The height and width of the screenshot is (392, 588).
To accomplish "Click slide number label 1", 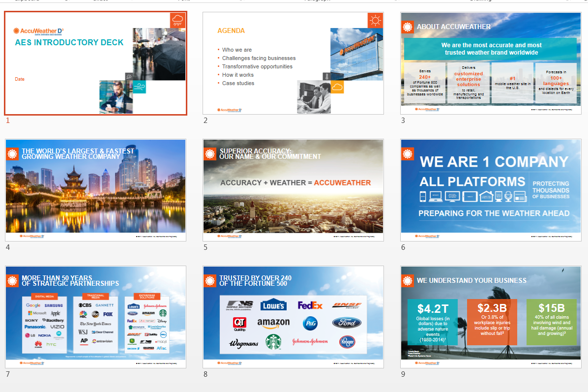I will point(8,121).
